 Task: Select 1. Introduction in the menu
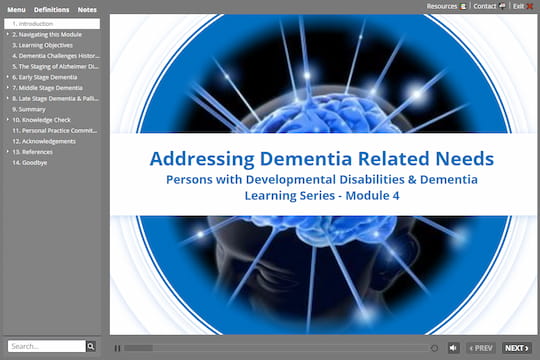(x=52, y=24)
